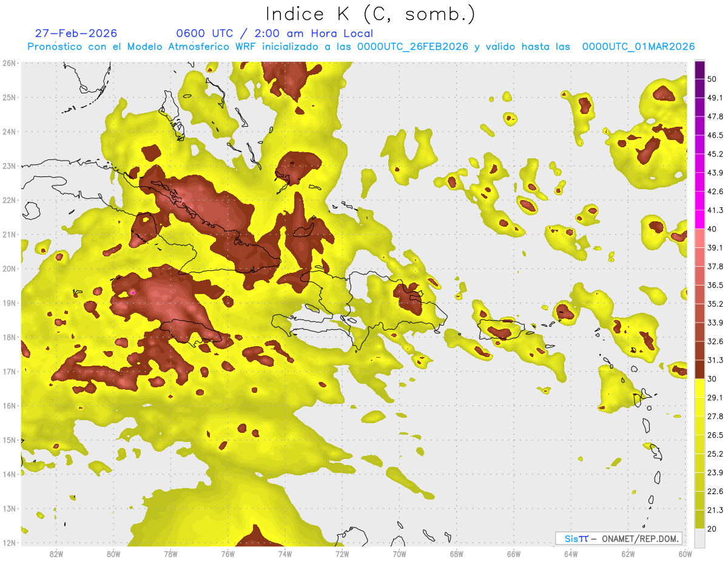Viewport: 728px width, 562px height.
Task: Click the color bar label "45.2"
Action: click(x=715, y=154)
